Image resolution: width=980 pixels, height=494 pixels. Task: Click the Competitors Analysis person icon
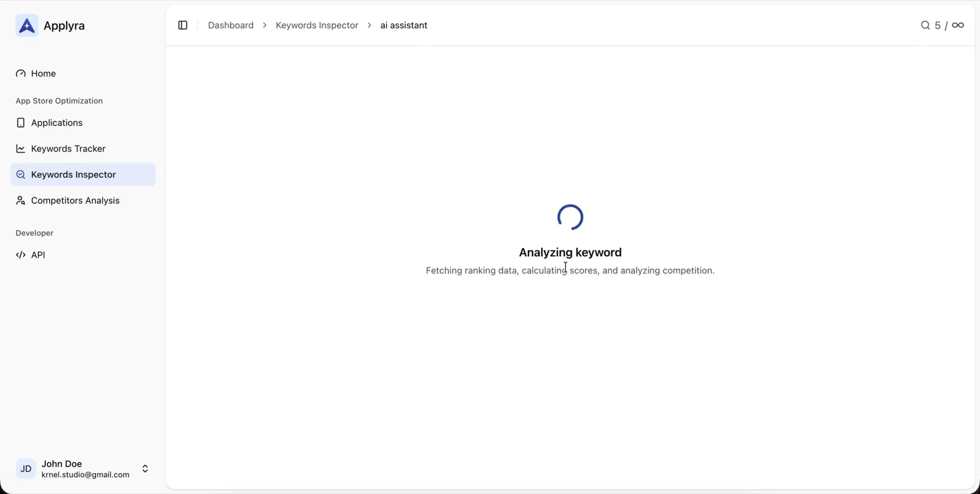click(20, 201)
